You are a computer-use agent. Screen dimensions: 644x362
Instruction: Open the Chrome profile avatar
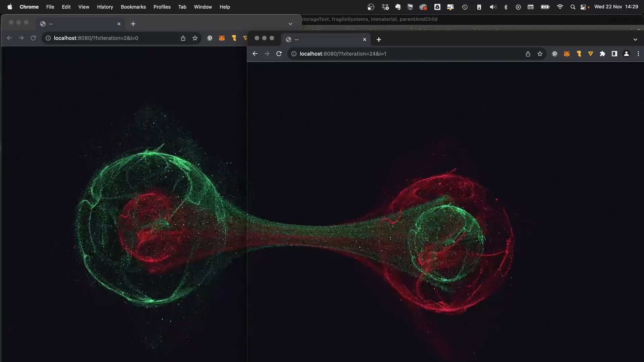click(626, 54)
